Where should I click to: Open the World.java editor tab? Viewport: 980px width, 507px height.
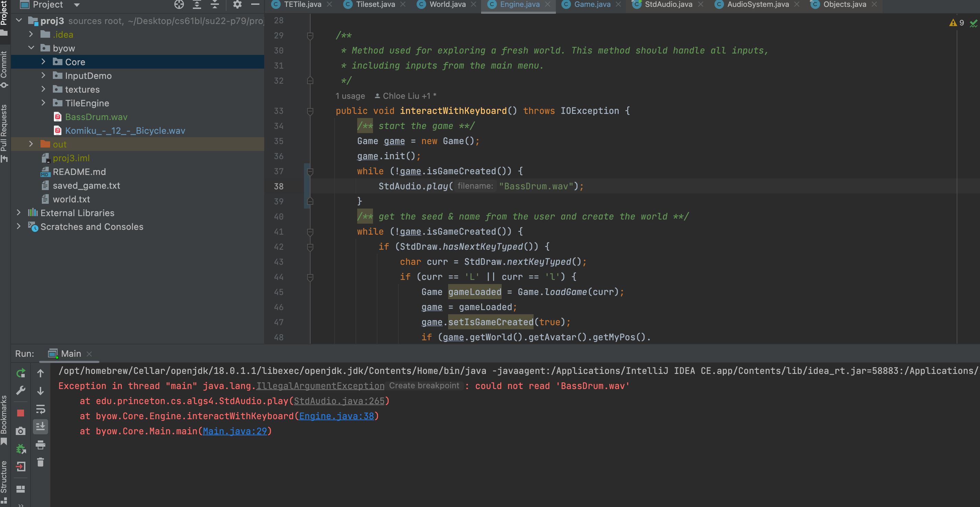pos(447,4)
